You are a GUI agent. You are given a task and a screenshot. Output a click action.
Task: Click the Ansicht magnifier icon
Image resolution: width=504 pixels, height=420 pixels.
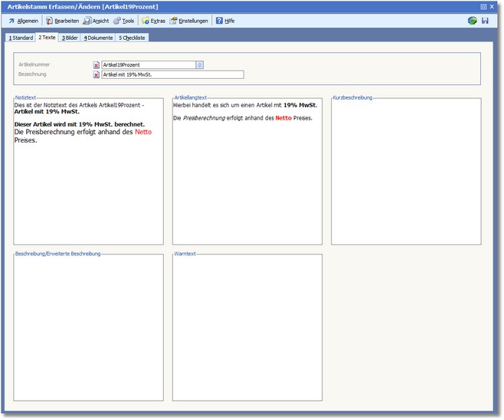click(x=87, y=21)
